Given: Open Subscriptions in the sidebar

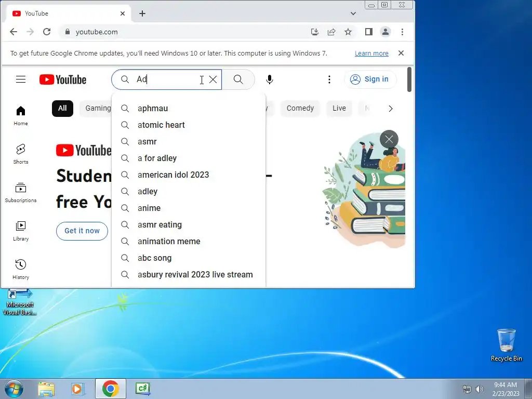Looking at the screenshot, I should (21, 192).
